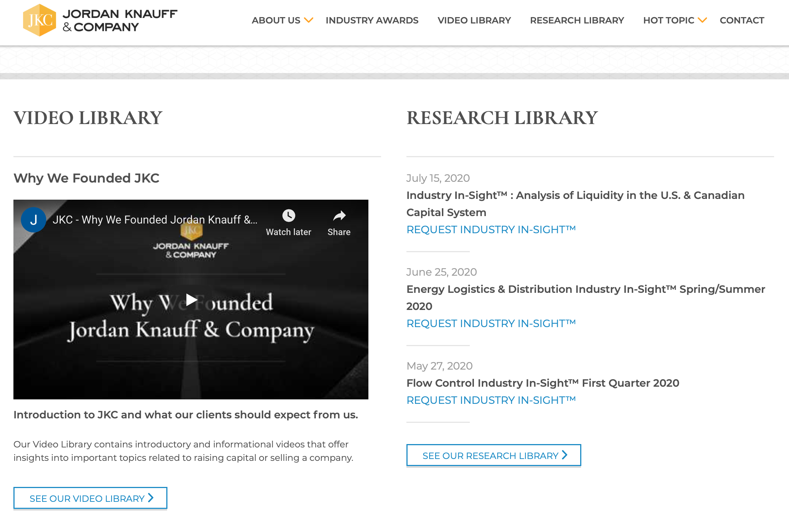Image resolution: width=789 pixels, height=532 pixels.
Task: Click the Introduction to JKC caption
Action: click(x=186, y=415)
